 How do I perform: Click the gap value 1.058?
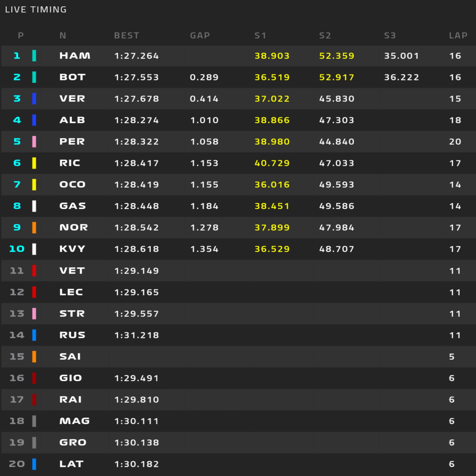tap(205, 142)
